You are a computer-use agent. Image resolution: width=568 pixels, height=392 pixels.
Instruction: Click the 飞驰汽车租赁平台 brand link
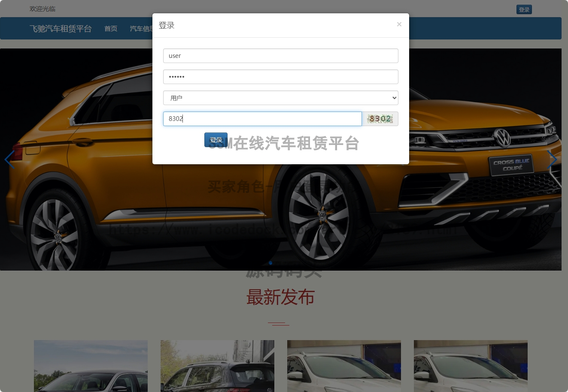pos(61,28)
